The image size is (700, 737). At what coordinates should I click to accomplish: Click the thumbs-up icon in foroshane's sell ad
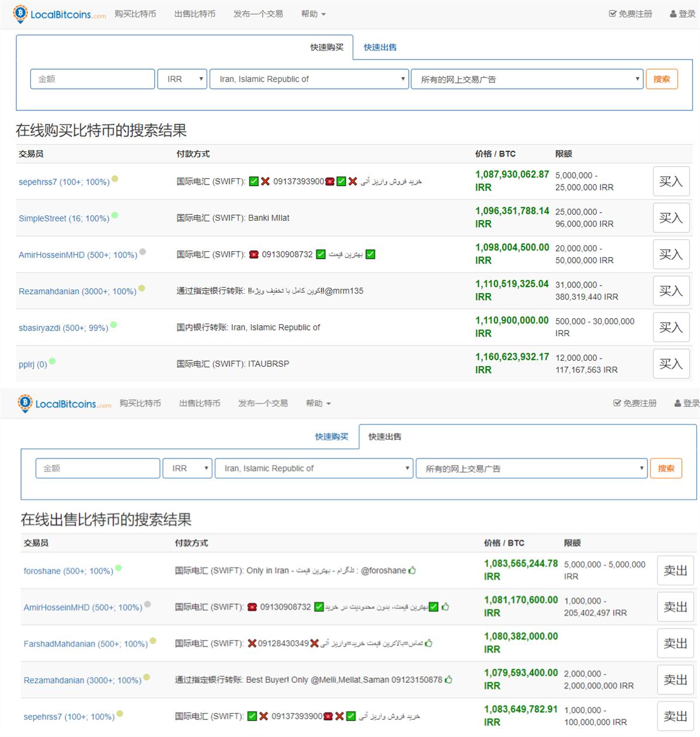[x=412, y=571]
